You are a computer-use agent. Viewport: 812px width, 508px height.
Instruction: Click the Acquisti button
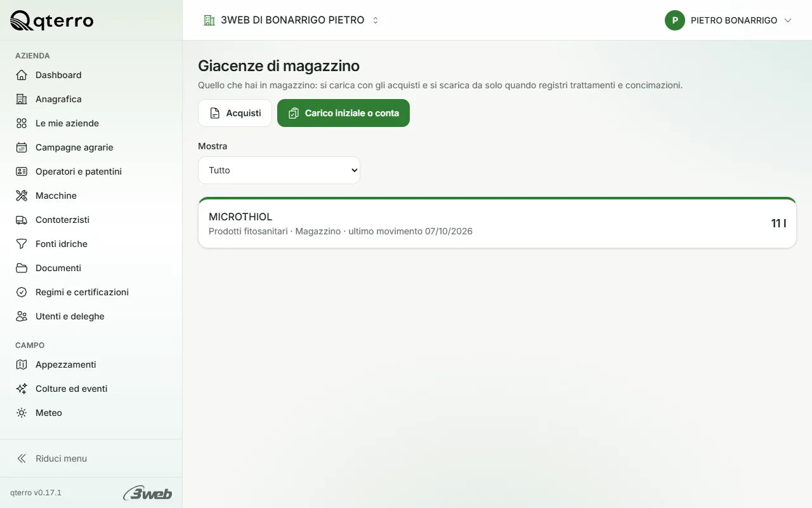click(x=235, y=113)
